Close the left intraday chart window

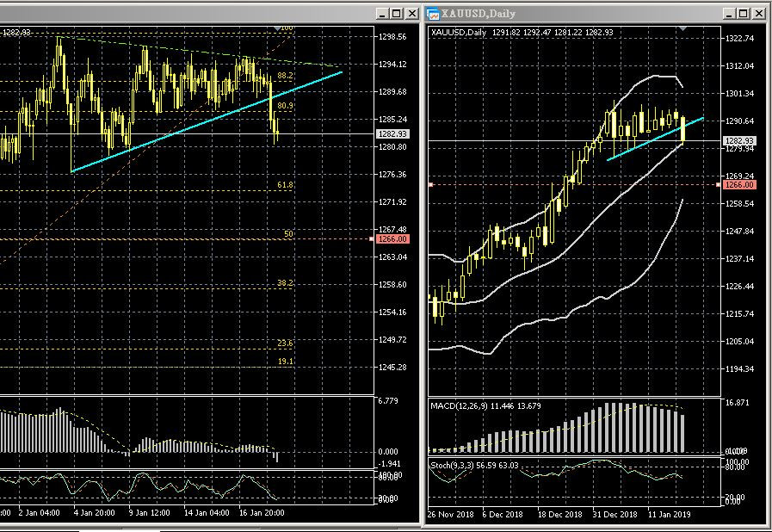411,14
